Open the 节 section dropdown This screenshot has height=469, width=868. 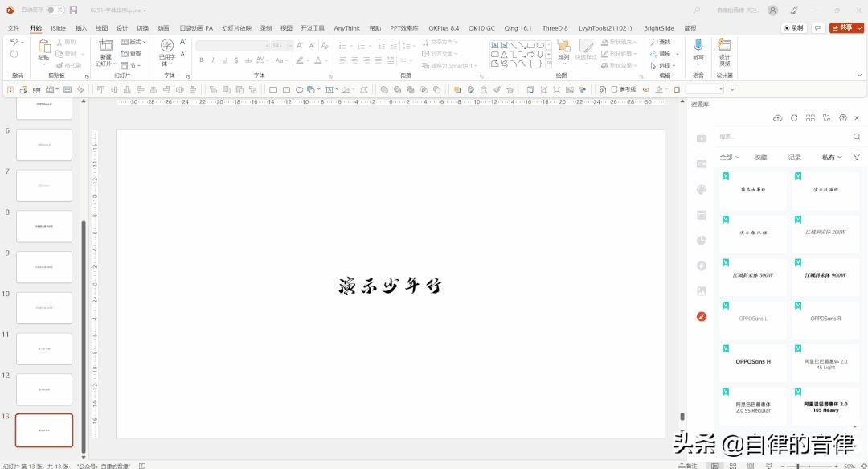pos(131,65)
